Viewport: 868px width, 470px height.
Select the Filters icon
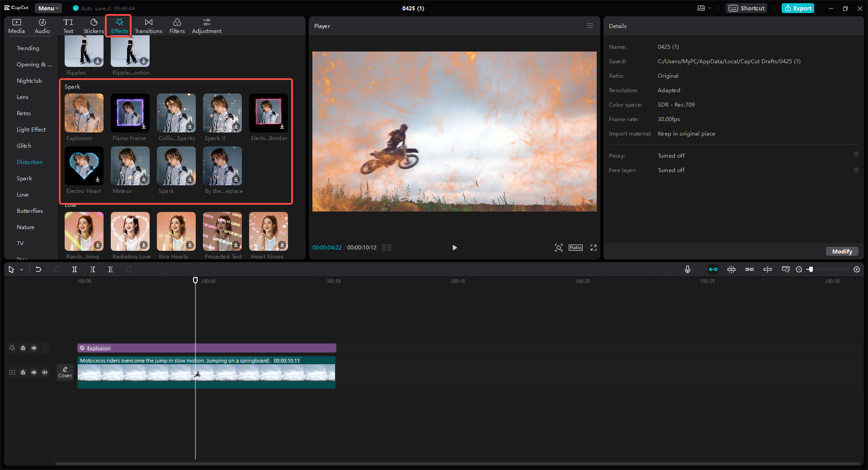click(177, 25)
